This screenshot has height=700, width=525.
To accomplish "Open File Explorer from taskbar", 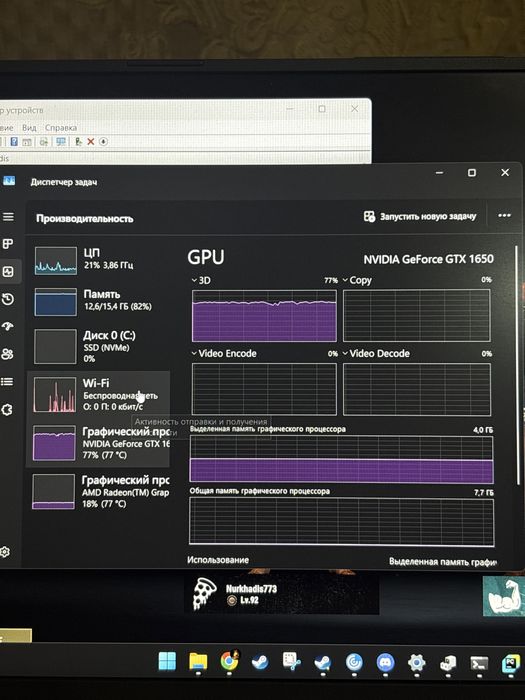I will coord(198,662).
